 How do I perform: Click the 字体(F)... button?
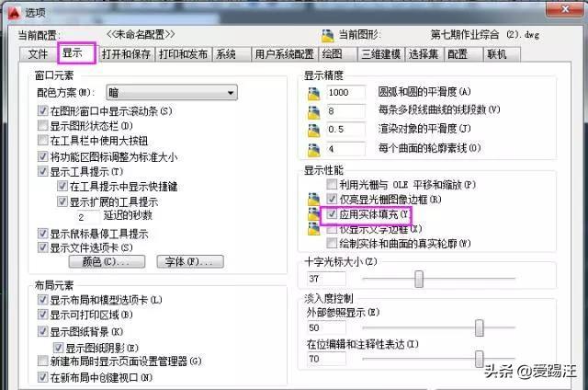[x=190, y=261]
